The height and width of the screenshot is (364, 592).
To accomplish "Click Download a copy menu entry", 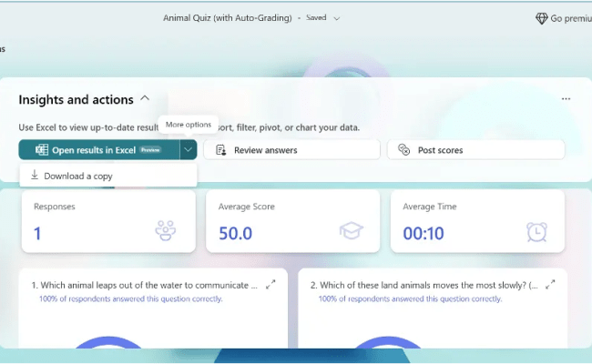I will (x=108, y=176).
